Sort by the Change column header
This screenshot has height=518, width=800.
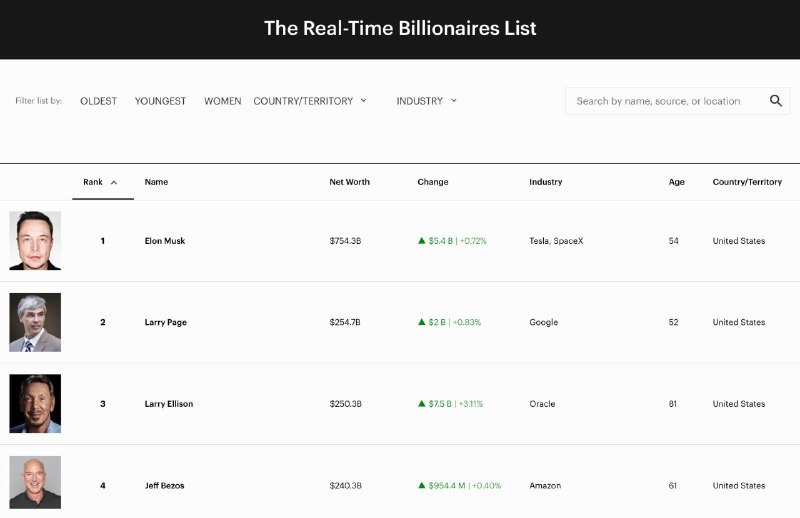coord(433,182)
